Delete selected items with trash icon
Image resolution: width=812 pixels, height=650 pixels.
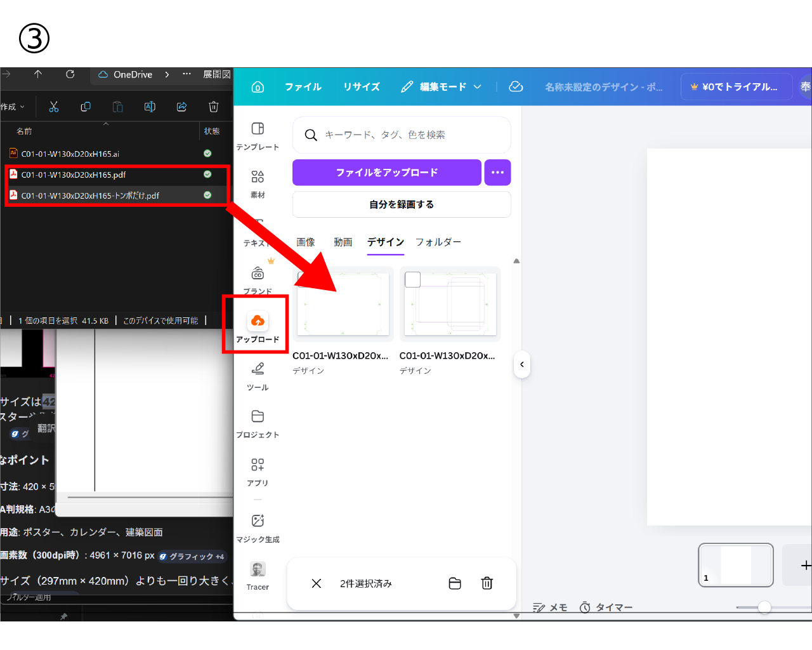click(487, 583)
